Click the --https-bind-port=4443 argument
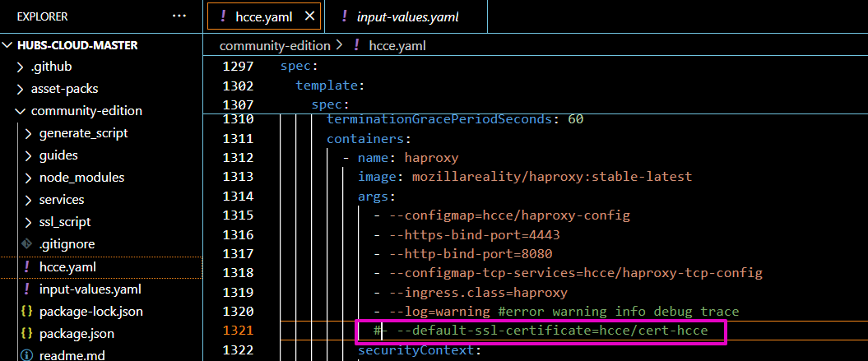 tap(475, 234)
